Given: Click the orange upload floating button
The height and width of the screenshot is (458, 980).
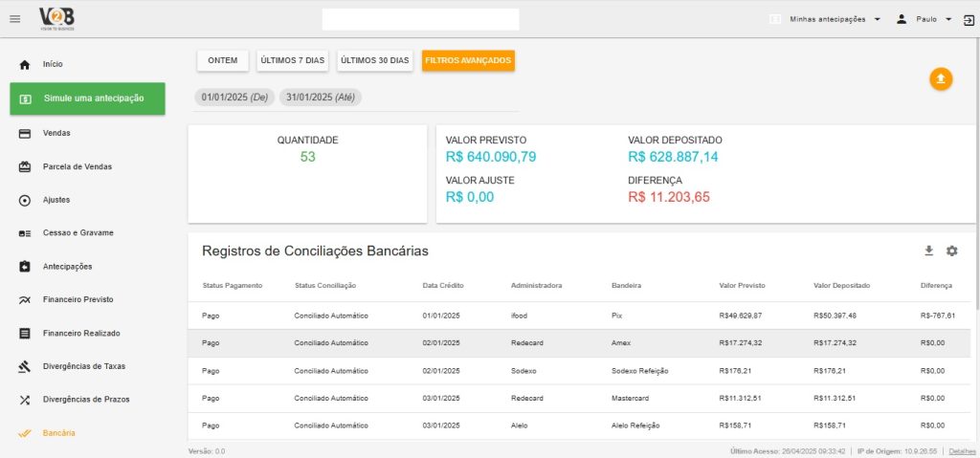Looking at the screenshot, I should click(941, 79).
